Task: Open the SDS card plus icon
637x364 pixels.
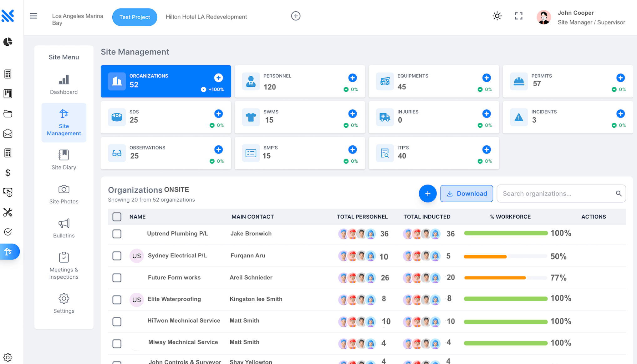Action: point(218,114)
